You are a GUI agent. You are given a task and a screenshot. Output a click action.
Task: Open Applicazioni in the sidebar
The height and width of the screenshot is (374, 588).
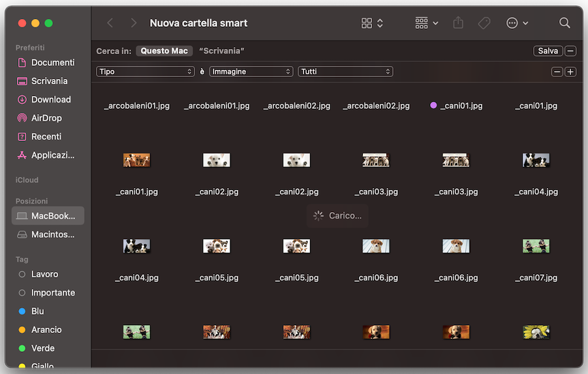(x=48, y=155)
